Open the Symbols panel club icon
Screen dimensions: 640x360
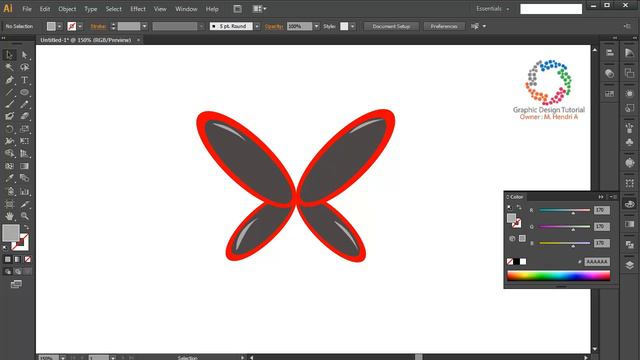click(x=629, y=142)
